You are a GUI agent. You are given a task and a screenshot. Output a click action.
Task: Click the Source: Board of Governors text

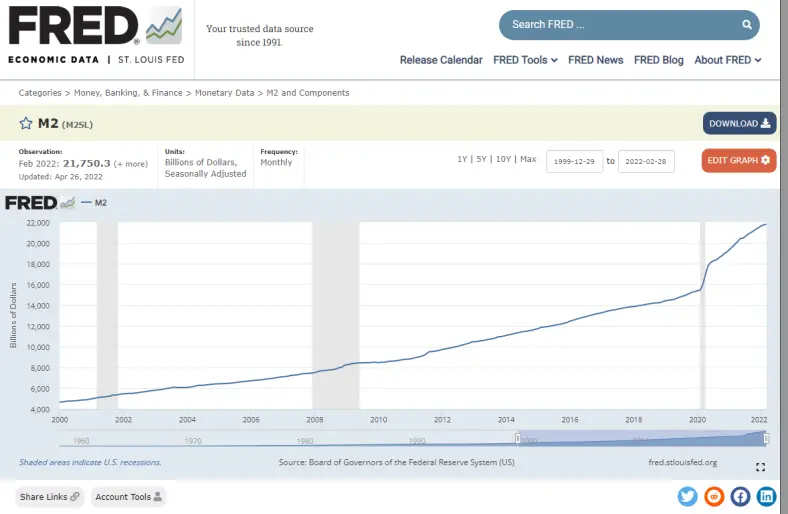click(397, 462)
